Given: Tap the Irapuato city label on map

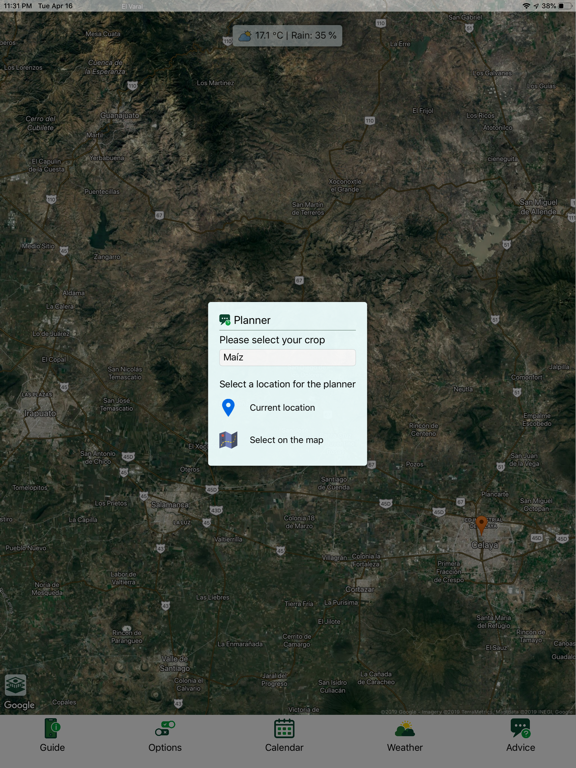Looking at the screenshot, I should click(x=40, y=413).
